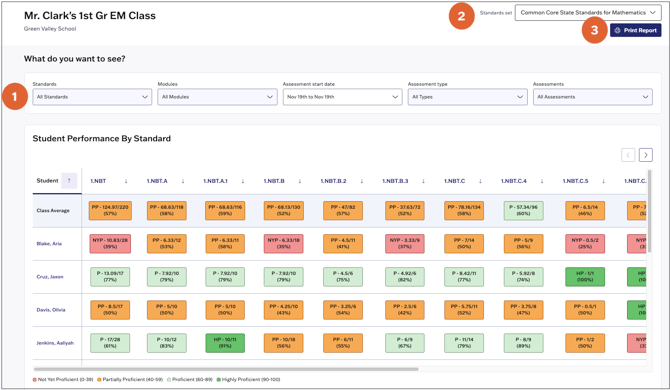Click class average cell PP - 37.63/72 (52%)
This screenshot has width=670, height=390.
(405, 211)
